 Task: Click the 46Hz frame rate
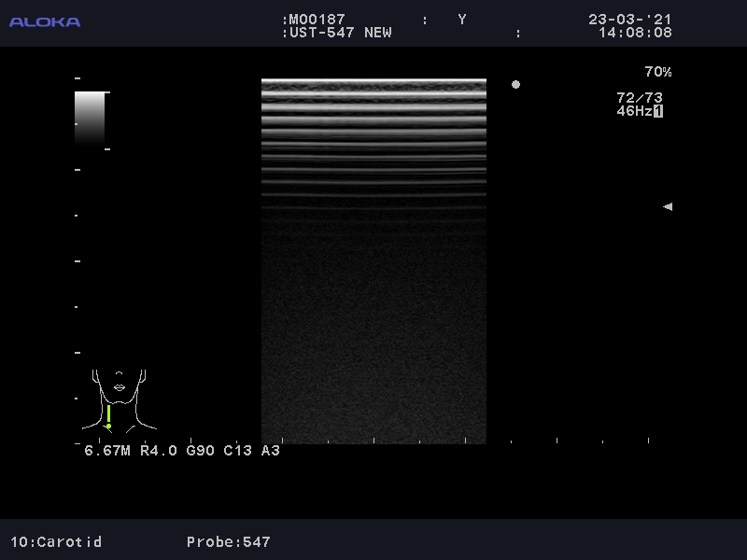(x=633, y=111)
